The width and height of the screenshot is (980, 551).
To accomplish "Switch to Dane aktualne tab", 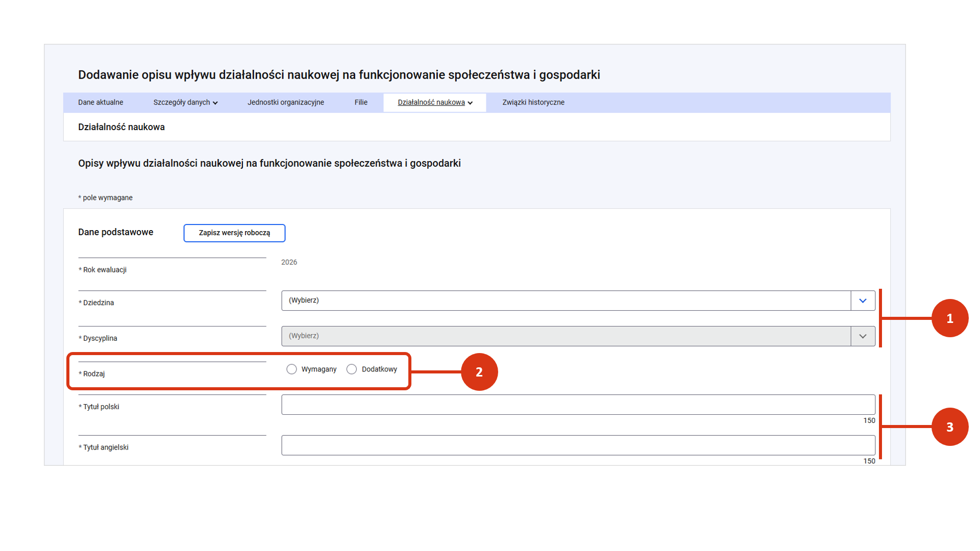I will click(x=101, y=103).
